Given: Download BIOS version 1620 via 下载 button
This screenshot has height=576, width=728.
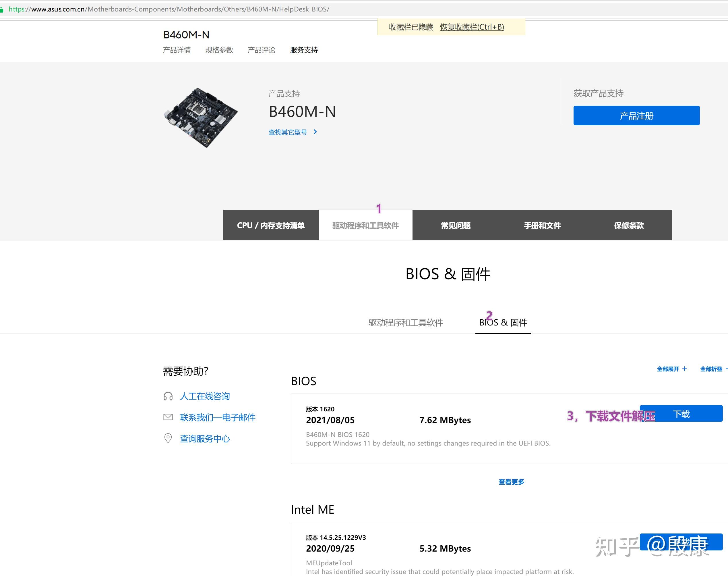Looking at the screenshot, I should tap(681, 414).
